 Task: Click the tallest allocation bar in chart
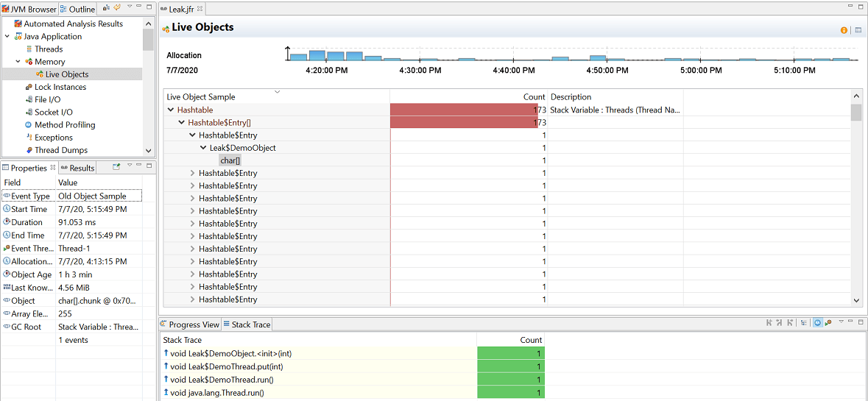click(x=317, y=55)
